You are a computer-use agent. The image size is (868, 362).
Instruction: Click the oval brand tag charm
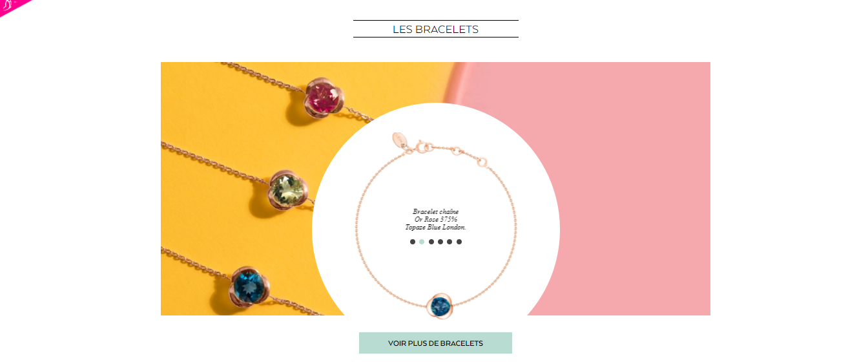(x=401, y=141)
